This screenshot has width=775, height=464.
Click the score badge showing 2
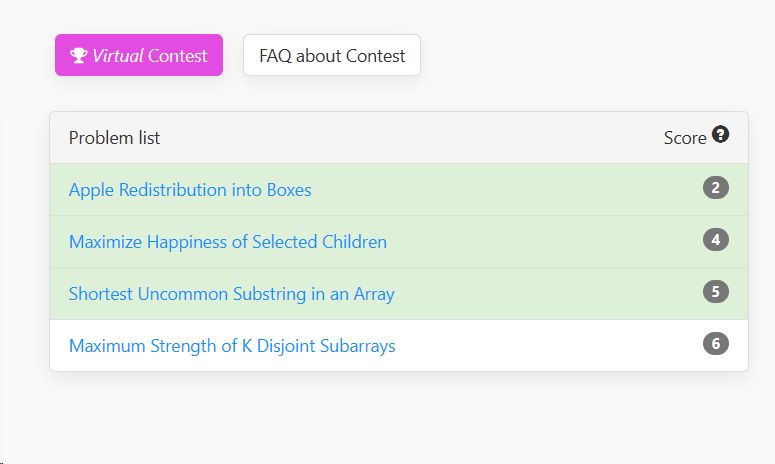[x=716, y=188]
